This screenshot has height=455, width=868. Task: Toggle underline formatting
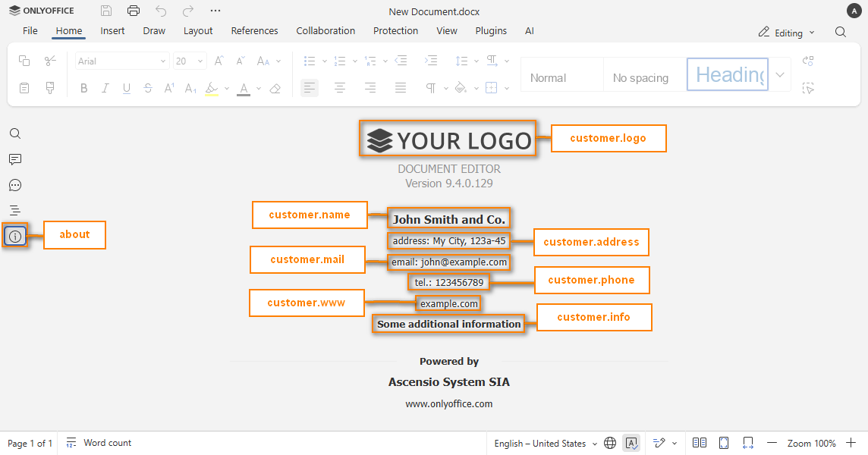(x=127, y=88)
